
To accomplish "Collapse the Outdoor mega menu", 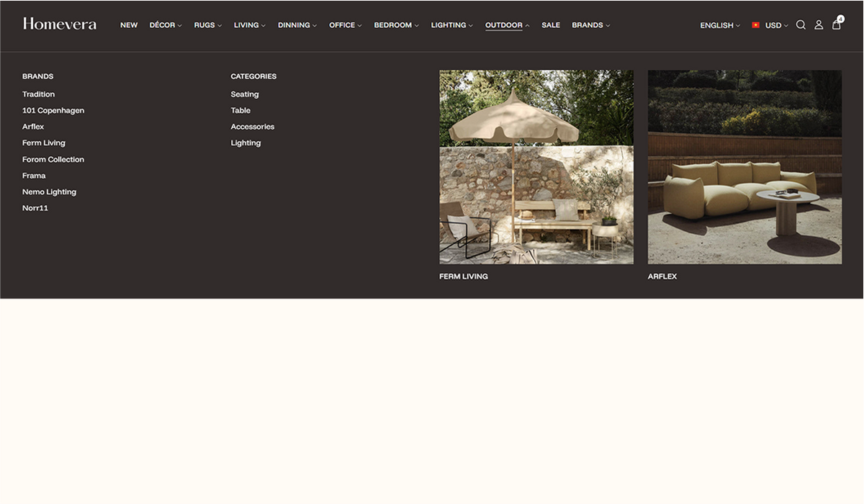I will coord(507,25).
